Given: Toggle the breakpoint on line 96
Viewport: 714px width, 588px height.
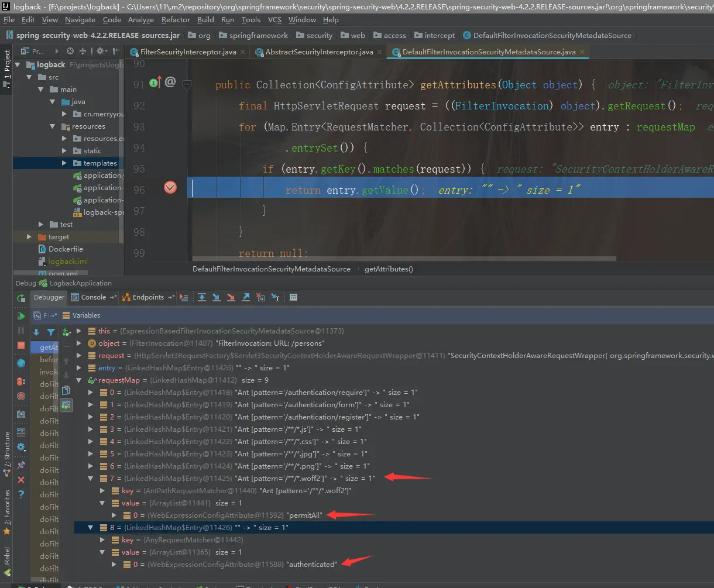Looking at the screenshot, I should [x=170, y=187].
